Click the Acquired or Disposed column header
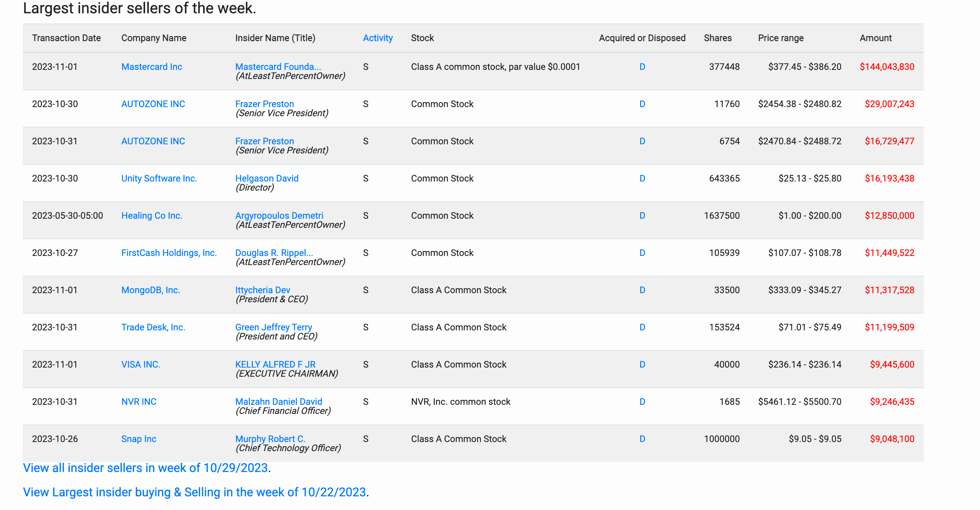 (642, 38)
